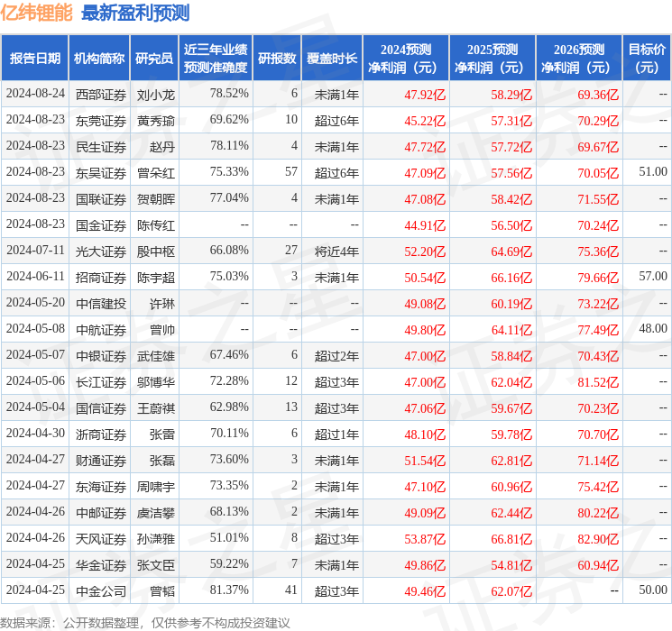Select the 国信证券 institution cell
The width and height of the screenshot is (672, 631).
(x=101, y=408)
